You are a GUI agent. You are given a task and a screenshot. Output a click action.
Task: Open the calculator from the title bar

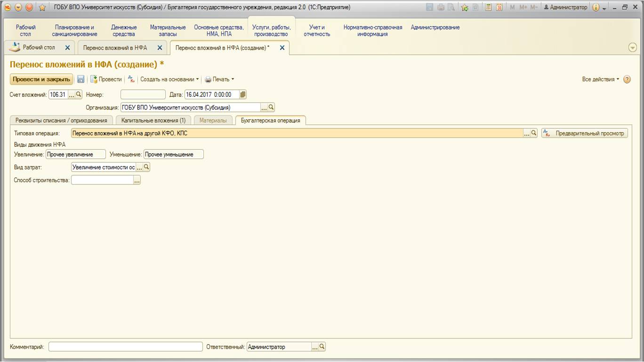point(489,8)
